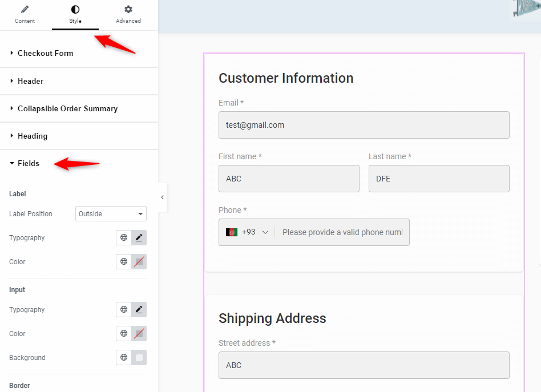
Task: Click the Label subsection heading text
Action: pyautogui.click(x=17, y=194)
